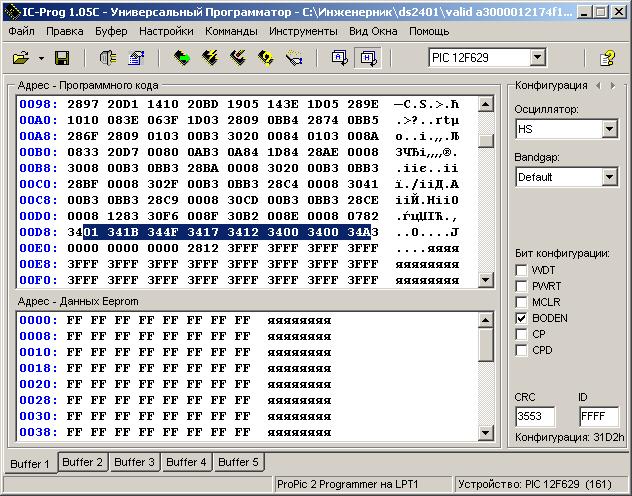Open the Правка menu

point(65,31)
